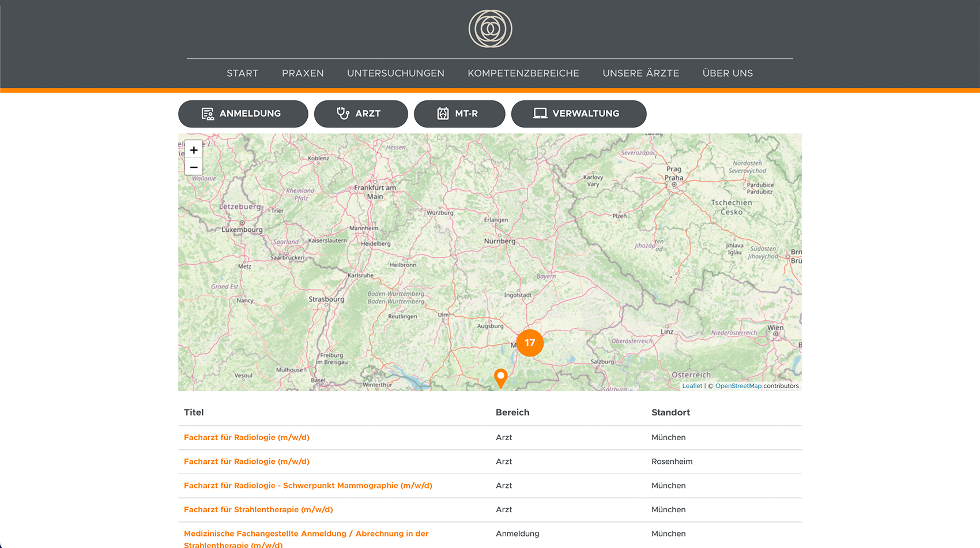Click the orange location pin marker
This screenshot has width=980, height=548.
coord(501,377)
